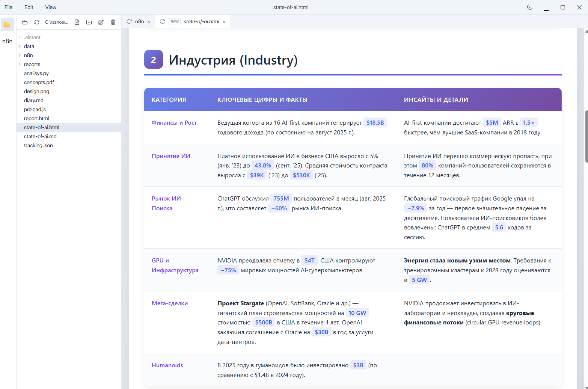Select state-of-ai.html in file tree
The width and height of the screenshot is (588, 389).
click(x=69, y=127)
